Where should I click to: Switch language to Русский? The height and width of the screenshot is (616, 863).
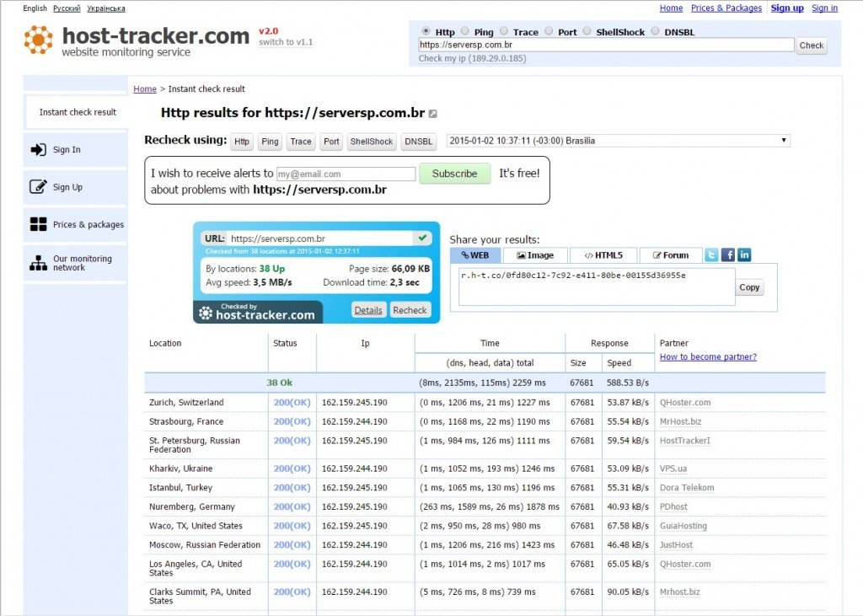pos(67,8)
